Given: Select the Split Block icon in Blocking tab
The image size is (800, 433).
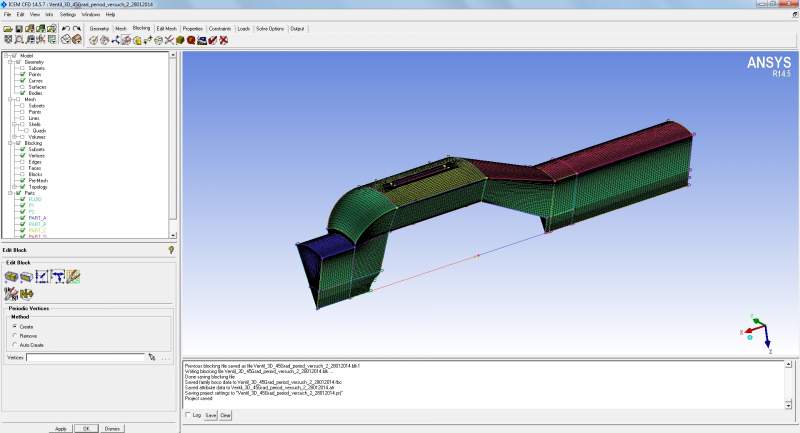Looking at the screenshot, I should tap(104, 40).
